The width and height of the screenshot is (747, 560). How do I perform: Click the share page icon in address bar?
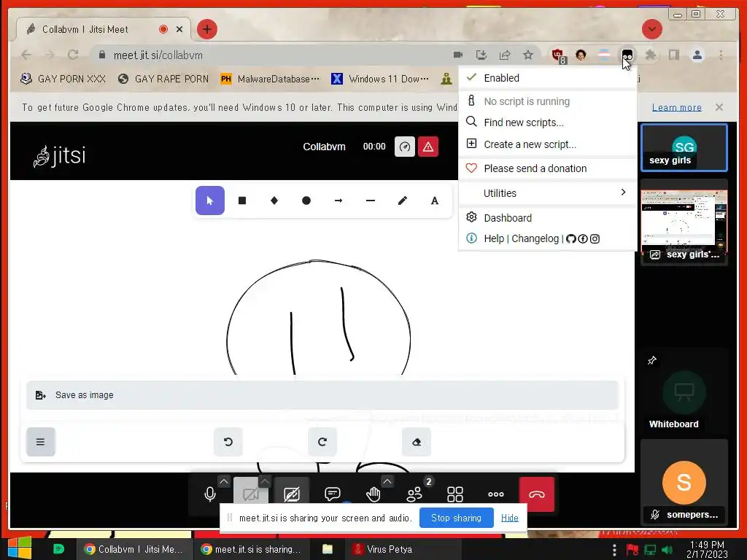[505, 55]
